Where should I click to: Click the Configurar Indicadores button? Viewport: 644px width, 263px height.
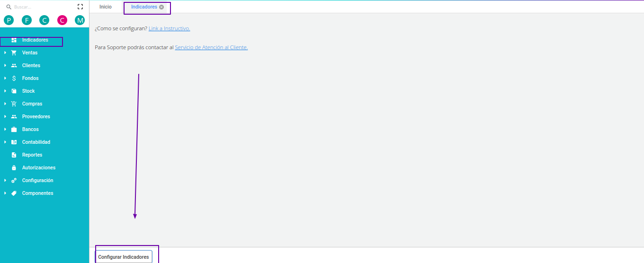tap(124, 257)
